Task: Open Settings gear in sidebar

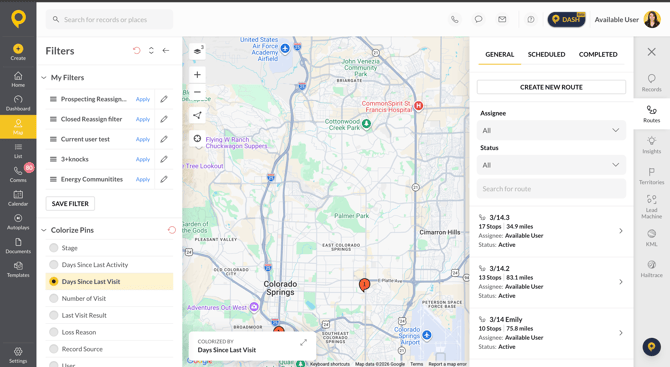Action: pos(18,352)
